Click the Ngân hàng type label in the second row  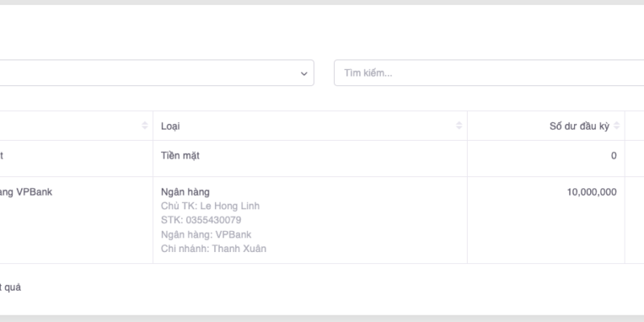(185, 192)
